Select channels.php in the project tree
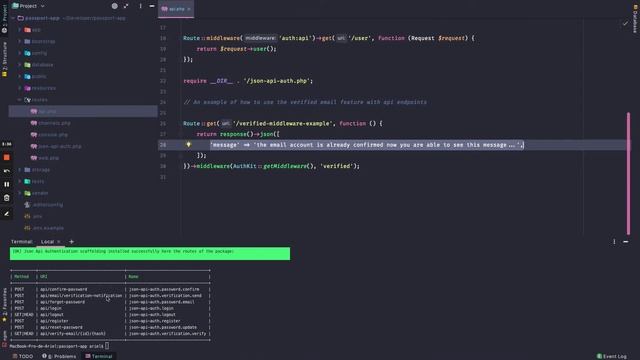Screen dimensions: 640x360 54,123
